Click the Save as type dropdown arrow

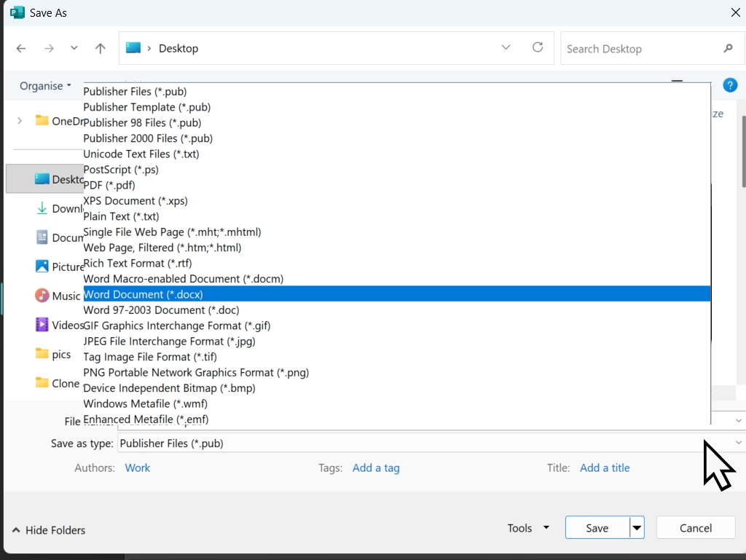click(739, 443)
